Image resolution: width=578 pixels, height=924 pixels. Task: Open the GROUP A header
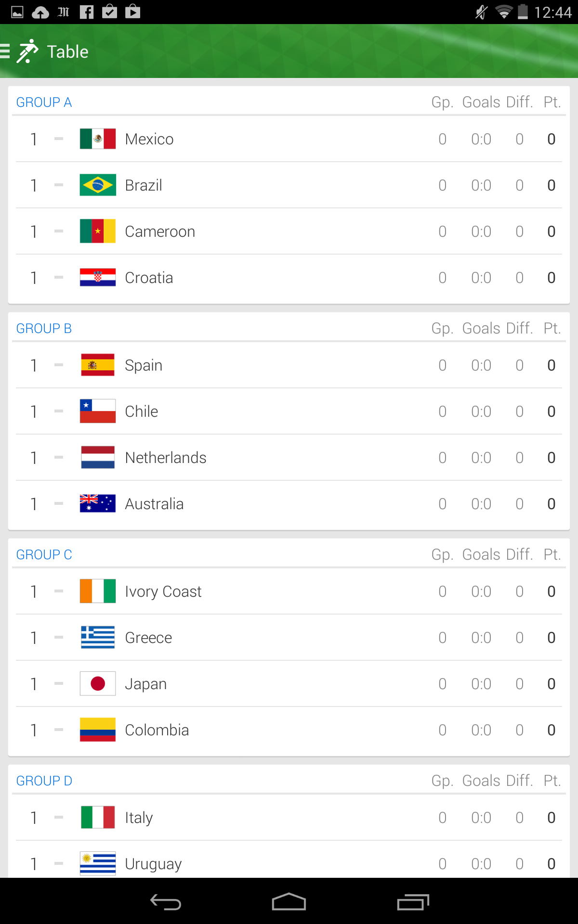point(44,103)
